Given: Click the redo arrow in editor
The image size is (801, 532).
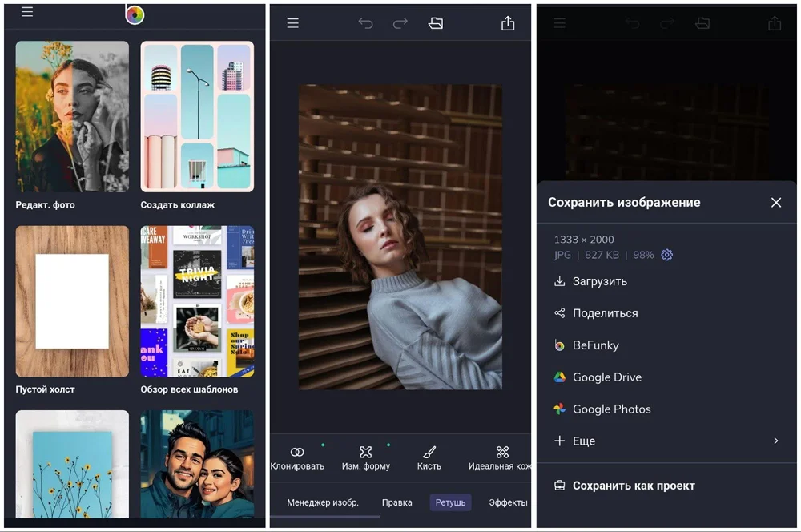Looking at the screenshot, I should click(x=400, y=23).
